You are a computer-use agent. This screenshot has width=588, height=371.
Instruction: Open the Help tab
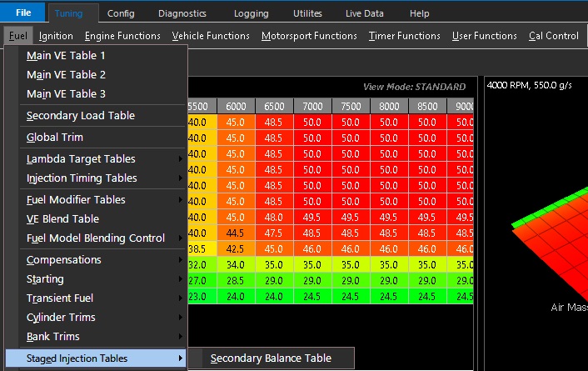click(x=419, y=13)
